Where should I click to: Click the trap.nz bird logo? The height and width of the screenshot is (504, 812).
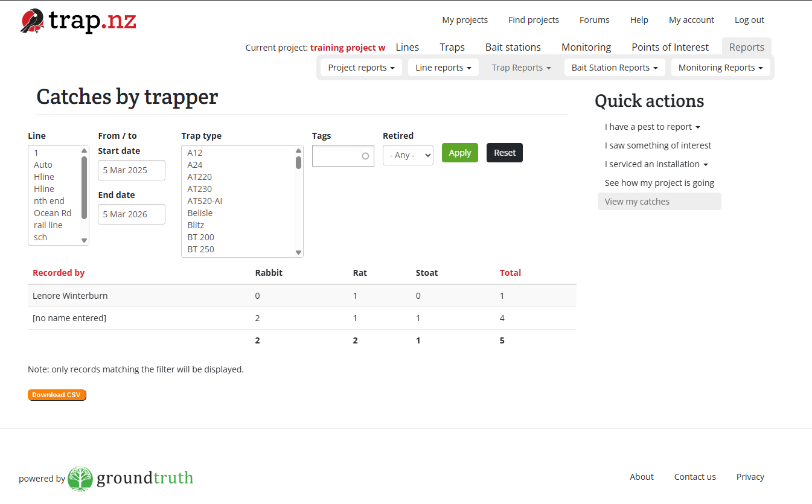[33, 21]
